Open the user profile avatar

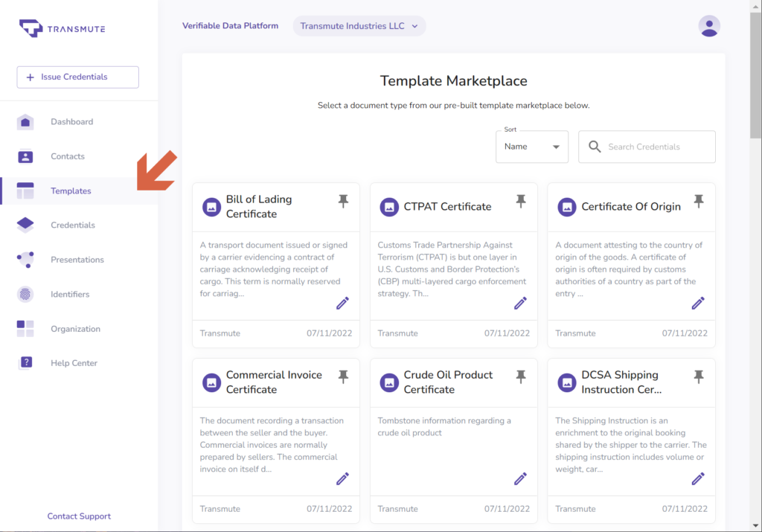coord(709,26)
